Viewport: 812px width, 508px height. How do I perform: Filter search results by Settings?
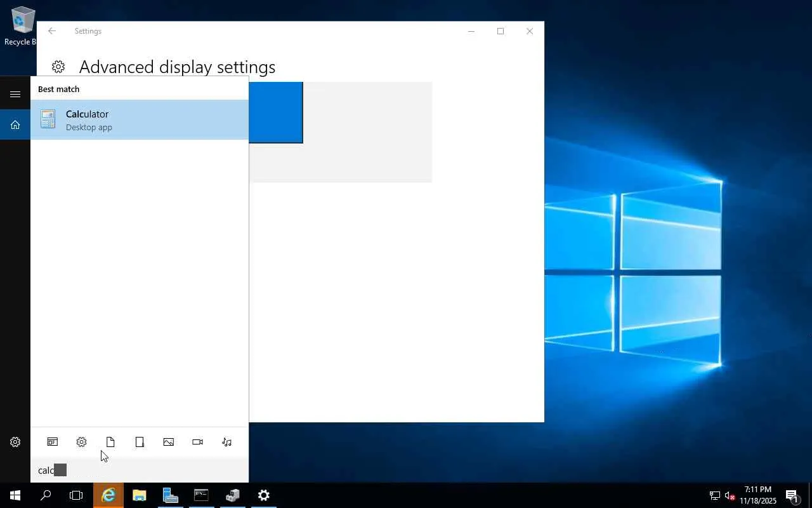click(x=81, y=442)
